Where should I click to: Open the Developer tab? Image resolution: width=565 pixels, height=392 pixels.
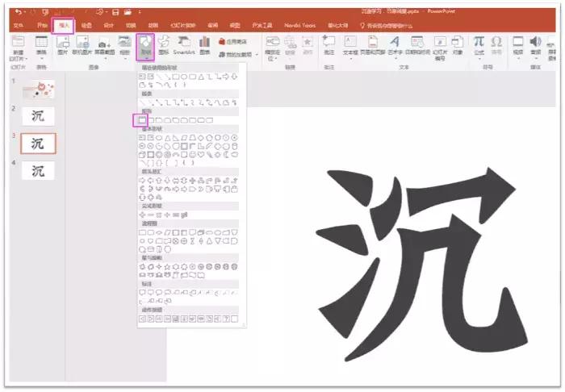262,25
